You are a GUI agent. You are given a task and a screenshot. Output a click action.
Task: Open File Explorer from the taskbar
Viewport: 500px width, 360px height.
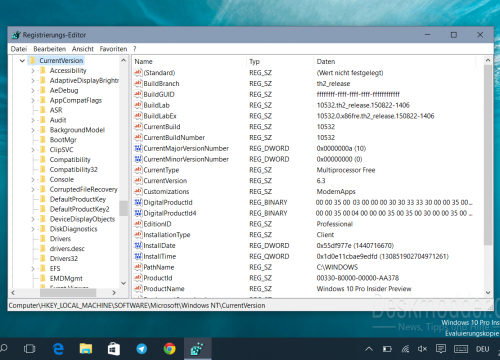86,349
